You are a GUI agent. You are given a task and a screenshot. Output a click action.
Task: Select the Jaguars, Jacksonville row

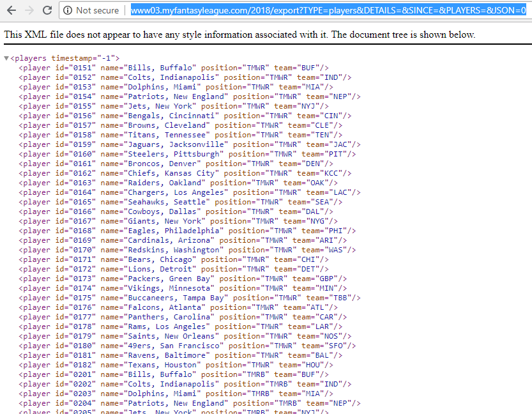[x=189, y=144]
